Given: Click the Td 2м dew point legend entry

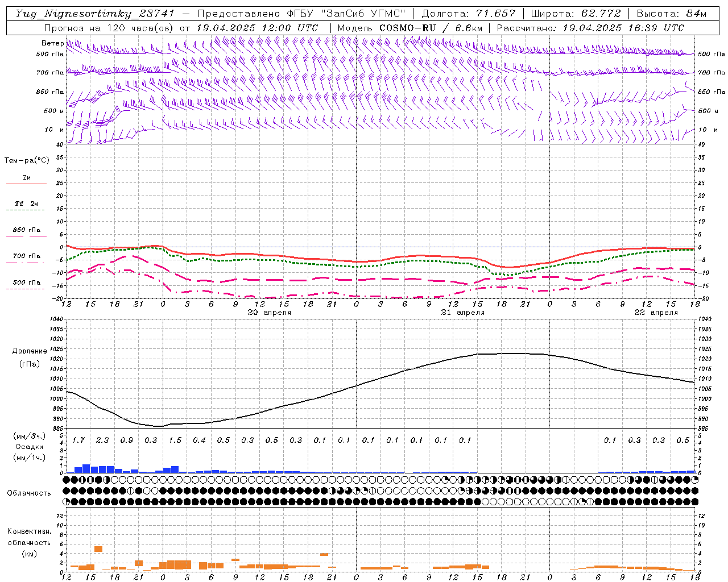Looking at the screenshot, I should coord(26,206).
